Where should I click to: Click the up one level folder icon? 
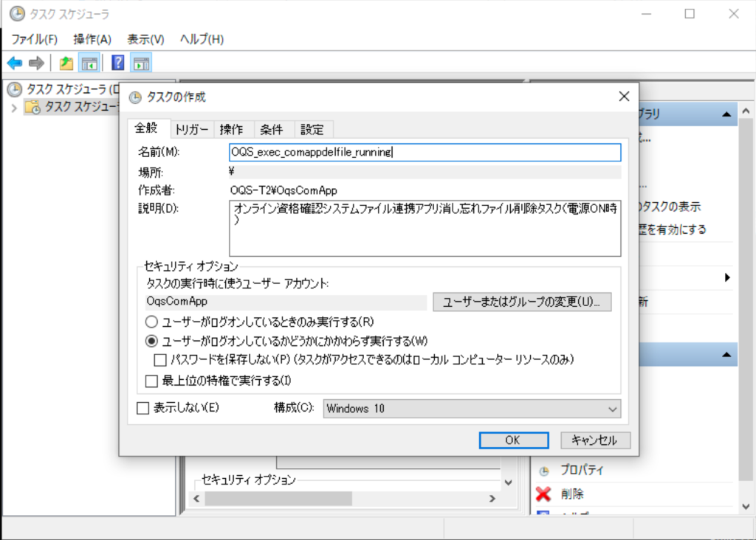click(x=66, y=63)
